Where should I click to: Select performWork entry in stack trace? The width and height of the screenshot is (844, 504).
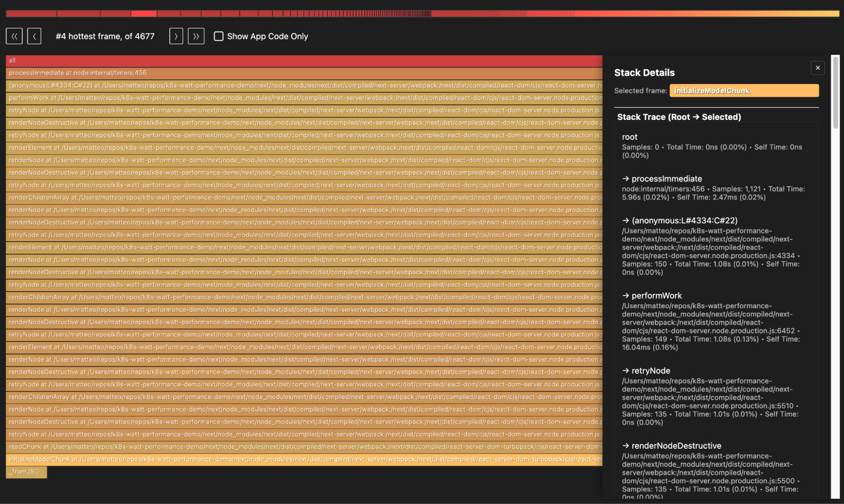click(x=657, y=296)
